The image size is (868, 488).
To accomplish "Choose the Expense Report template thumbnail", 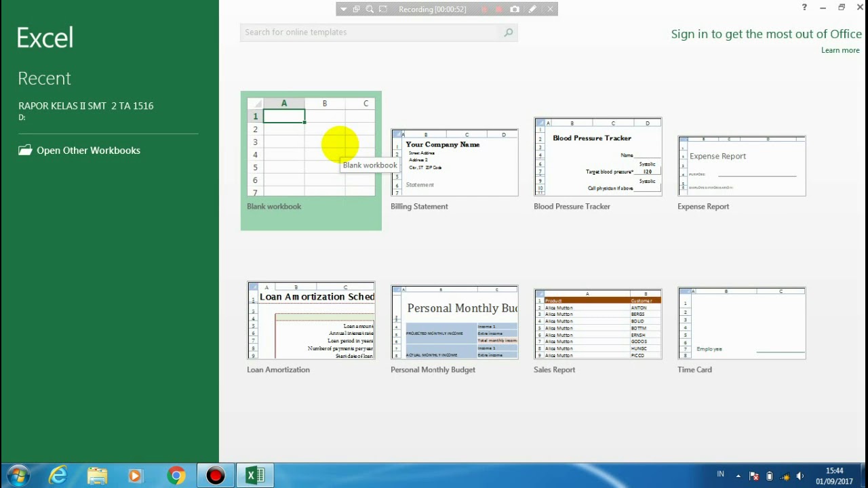I will pos(741,166).
